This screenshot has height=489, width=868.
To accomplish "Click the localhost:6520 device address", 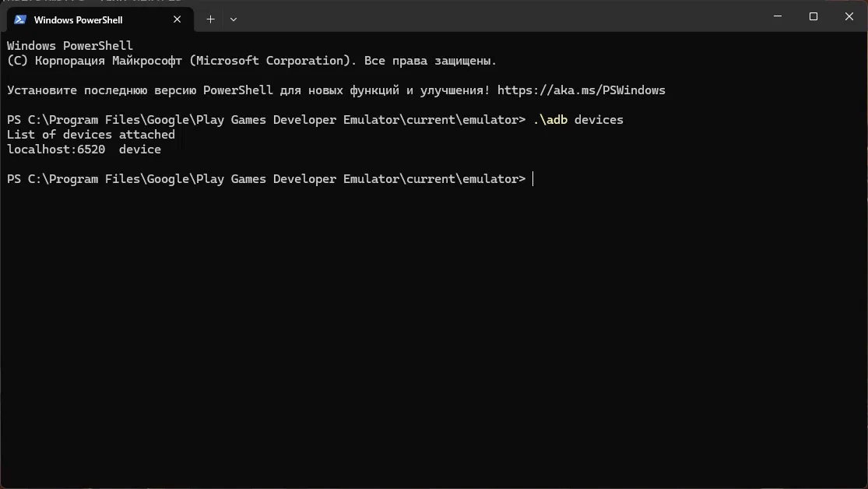I will coord(56,150).
